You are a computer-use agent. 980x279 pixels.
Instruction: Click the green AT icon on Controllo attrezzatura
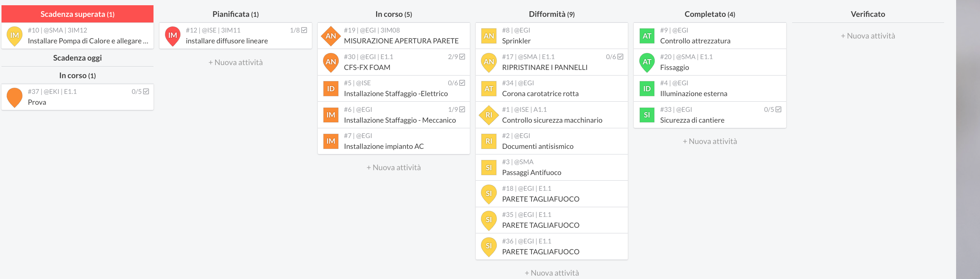pyautogui.click(x=647, y=36)
